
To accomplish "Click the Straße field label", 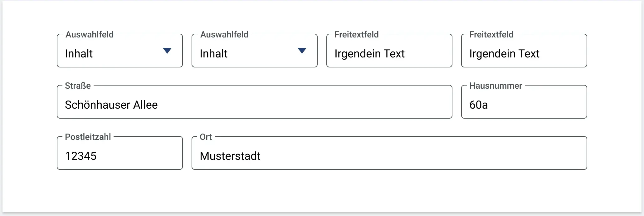I will click(78, 86).
